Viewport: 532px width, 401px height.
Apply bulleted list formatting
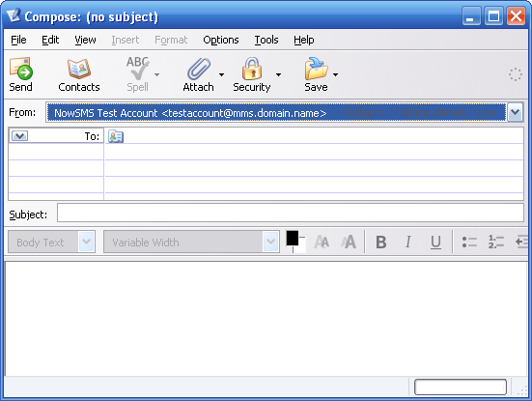469,243
